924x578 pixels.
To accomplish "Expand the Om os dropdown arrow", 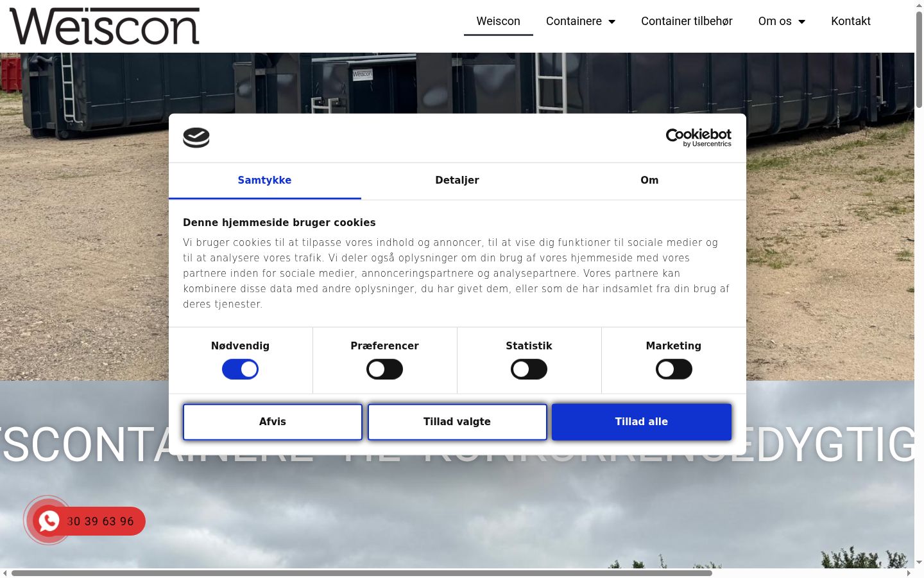I will [x=801, y=22].
